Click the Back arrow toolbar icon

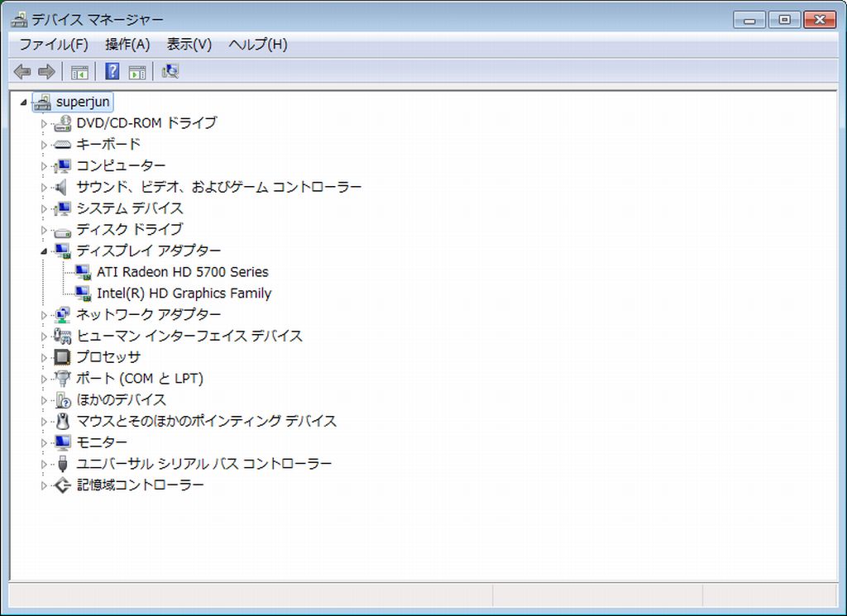pos(22,71)
